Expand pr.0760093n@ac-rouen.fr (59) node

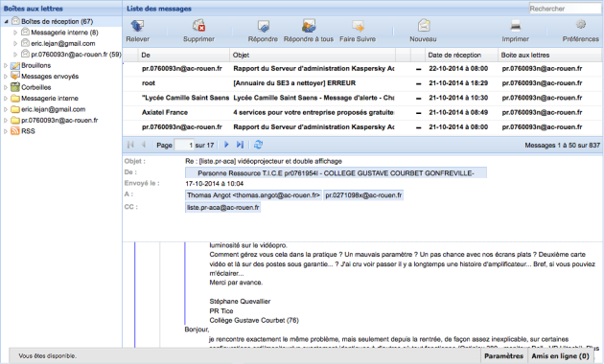click(15, 55)
